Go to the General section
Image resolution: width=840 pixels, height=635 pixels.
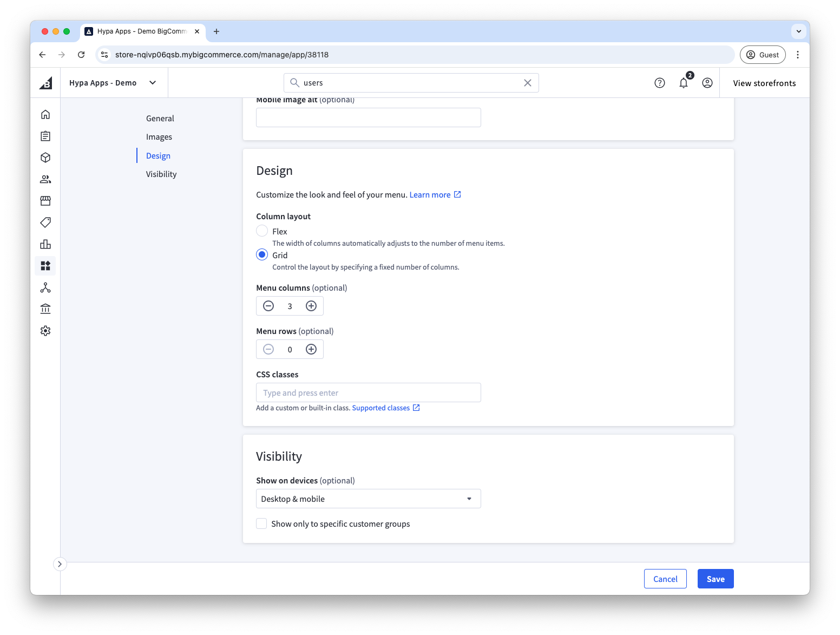[160, 119]
